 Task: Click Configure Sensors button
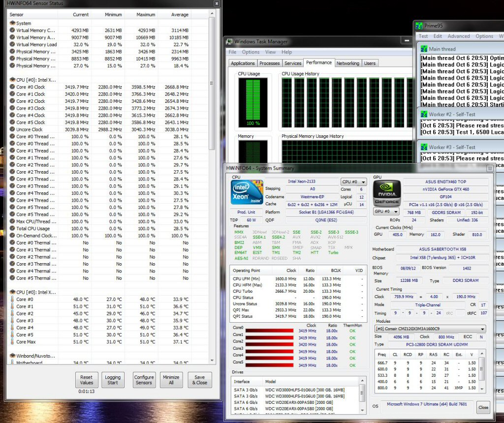[144, 380]
